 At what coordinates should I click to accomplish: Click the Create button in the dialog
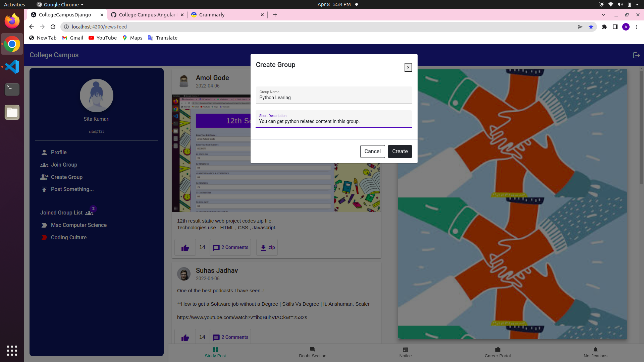point(400,152)
